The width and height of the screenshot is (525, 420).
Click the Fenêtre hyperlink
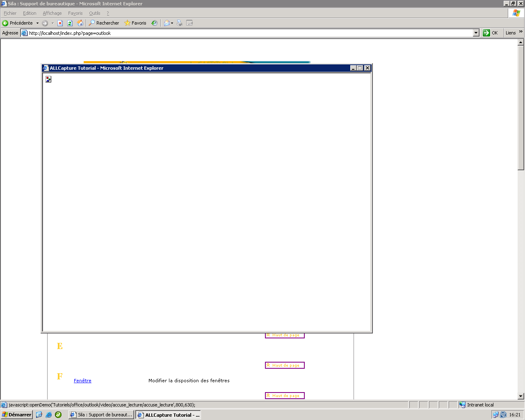pyautogui.click(x=82, y=381)
